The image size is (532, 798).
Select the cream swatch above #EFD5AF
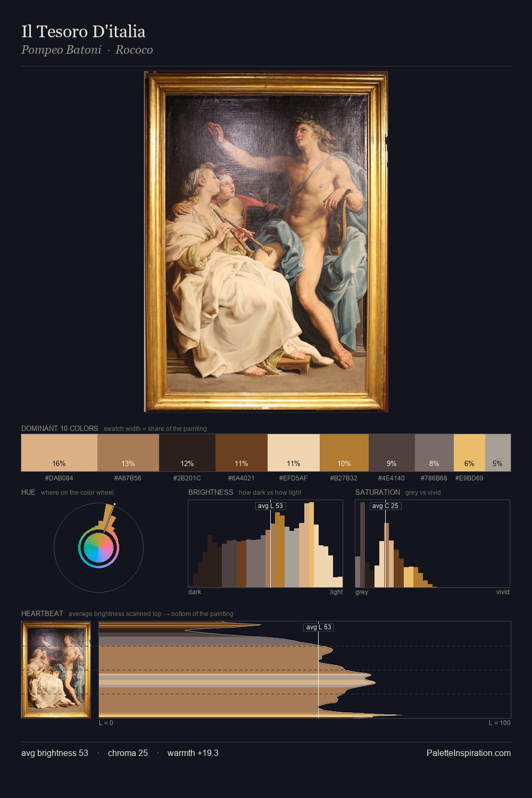click(294, 453)
